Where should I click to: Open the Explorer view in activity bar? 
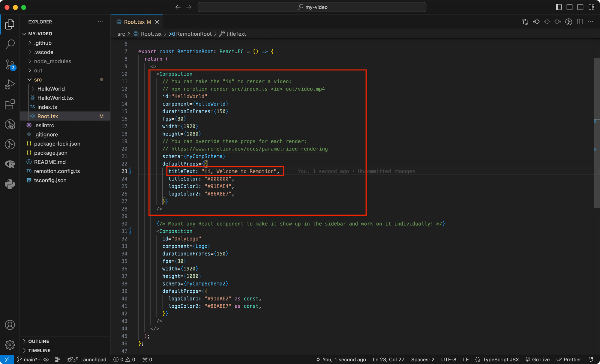(x=10, y=24)
